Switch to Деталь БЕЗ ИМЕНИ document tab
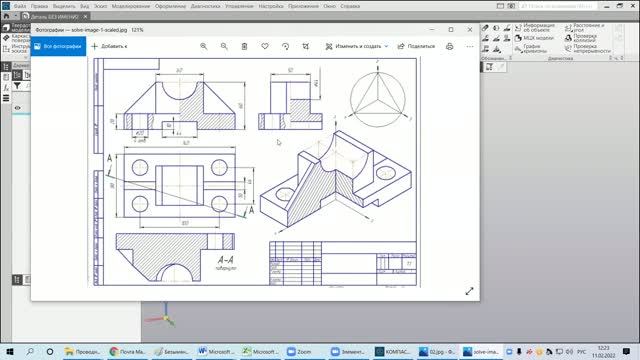 (x=54, y=17)
